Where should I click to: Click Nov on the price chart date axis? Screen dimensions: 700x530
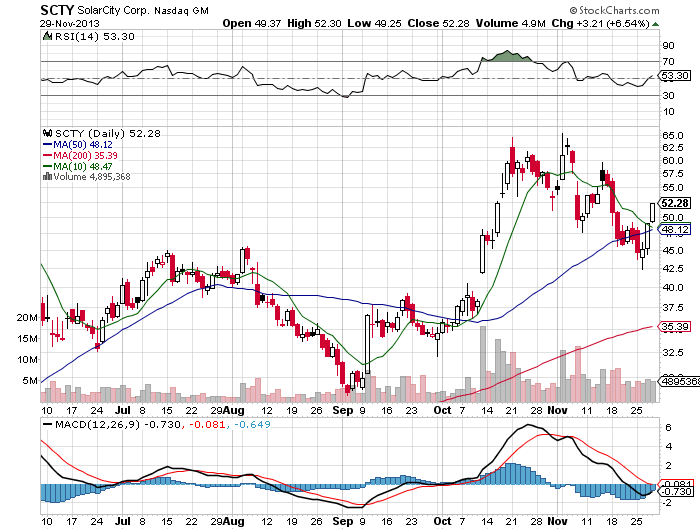point(557,410)
